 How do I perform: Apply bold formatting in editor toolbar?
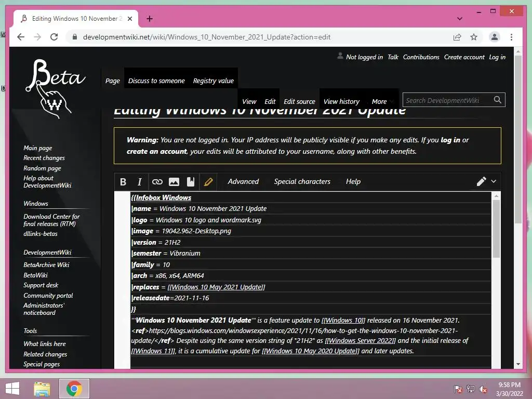[x=123, y=182]
